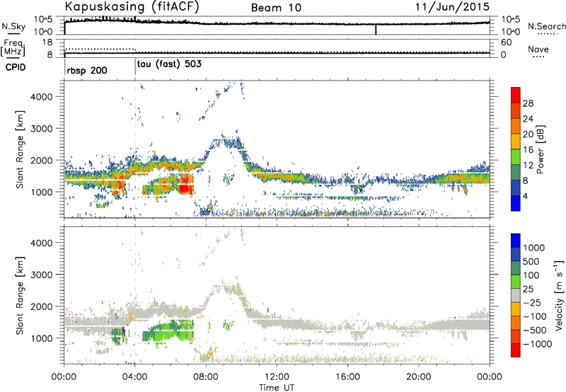Screen dimensions: 566x392
Task: Pick the red segment of the power colorbar
Action: (516, 95)
